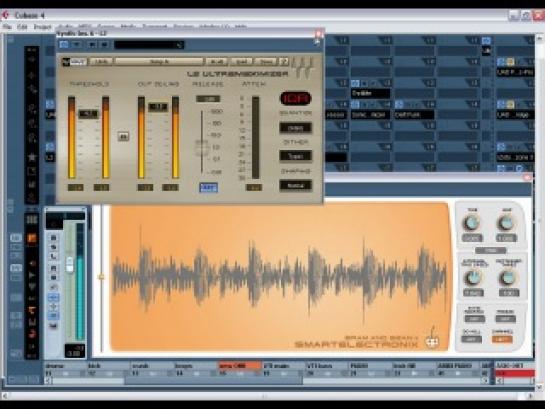Toggle the Freeze button in scope
The width and height of the screenshot is (545, 409).
tap(505, 319)
